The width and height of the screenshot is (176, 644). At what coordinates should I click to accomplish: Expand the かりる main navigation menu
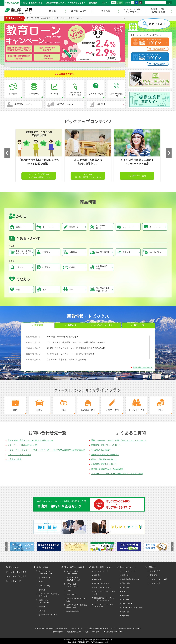(x=52, y=11)
